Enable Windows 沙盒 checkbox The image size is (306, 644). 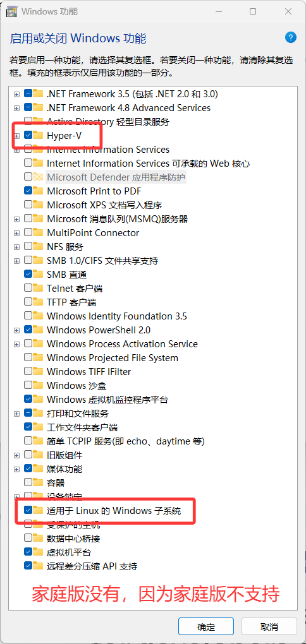click(x=28, y=385)
